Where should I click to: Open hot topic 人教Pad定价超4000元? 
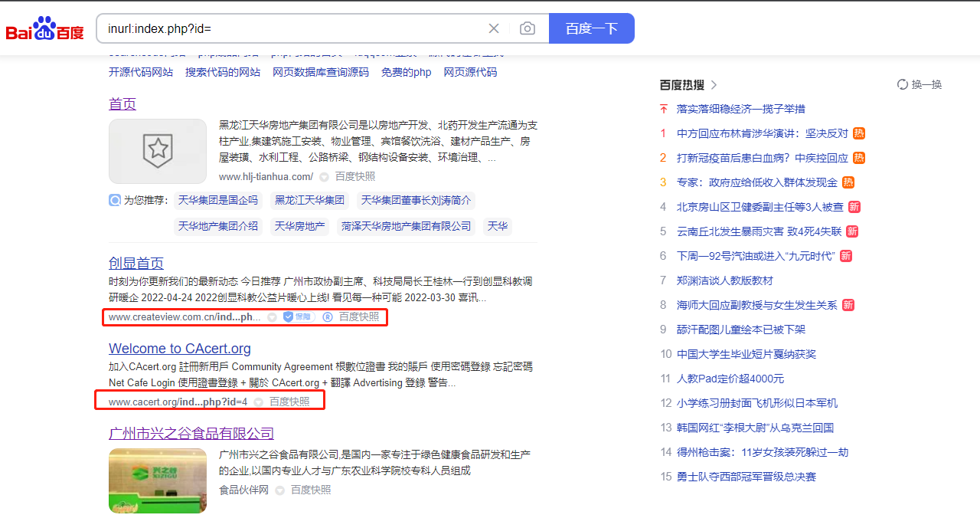[730, 379]
